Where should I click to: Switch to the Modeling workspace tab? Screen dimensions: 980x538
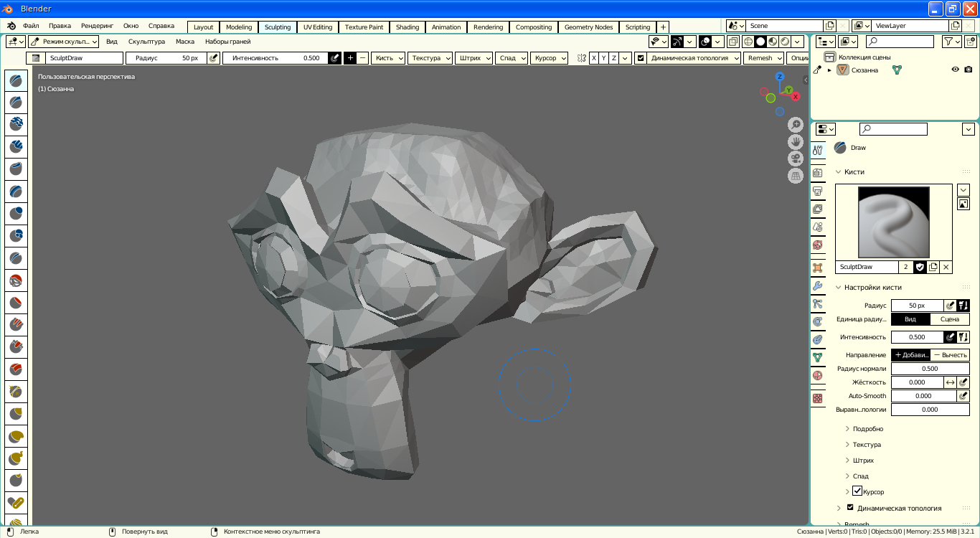(239, 27)
